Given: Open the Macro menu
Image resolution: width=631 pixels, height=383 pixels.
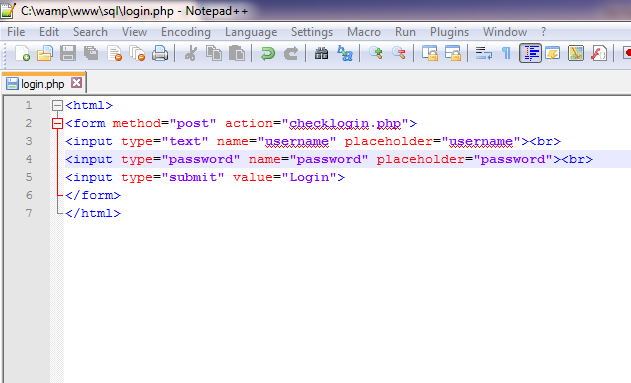Looking at the screenshot, I should (x=364, y=32).
